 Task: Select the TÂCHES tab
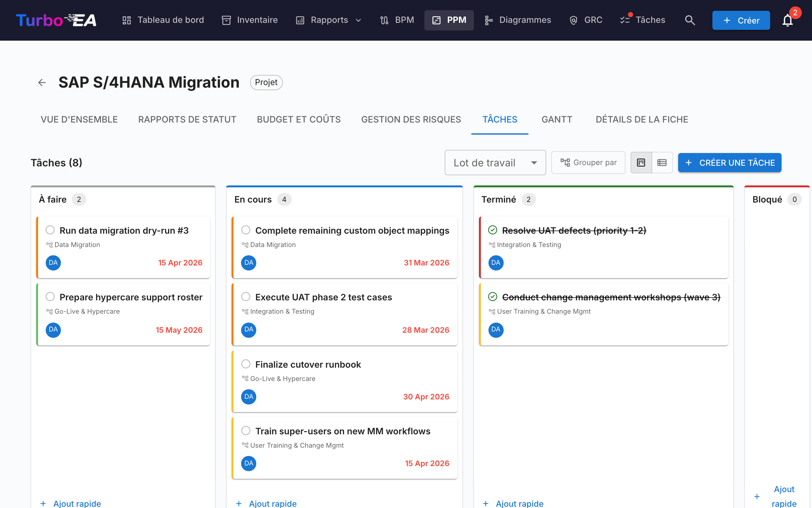(x=500, y=120)
